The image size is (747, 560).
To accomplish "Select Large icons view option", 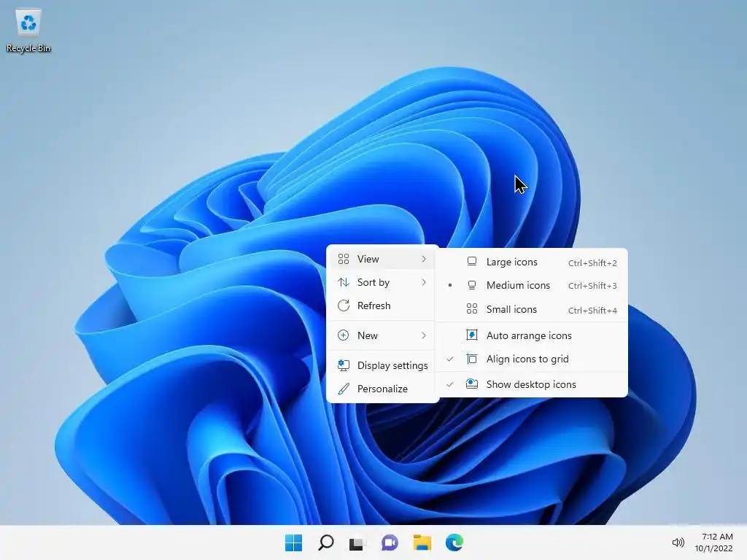I will point(531,262).
